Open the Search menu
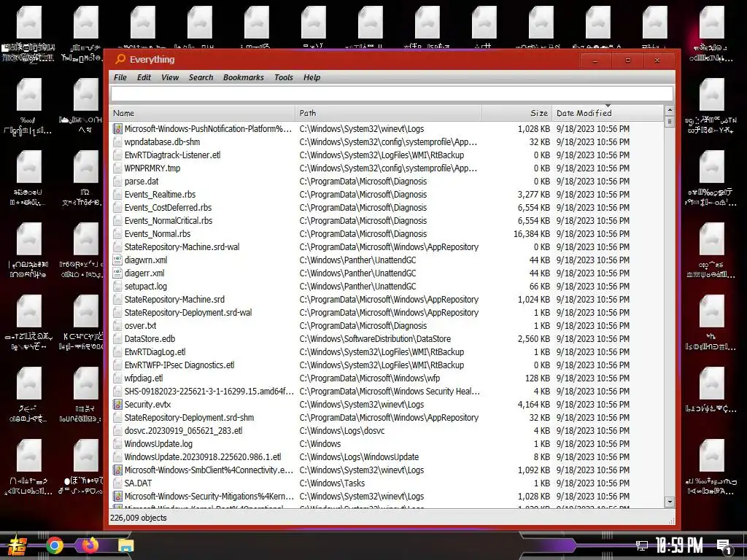The width and height of the screenshot is (747, 560). (201, 77)
